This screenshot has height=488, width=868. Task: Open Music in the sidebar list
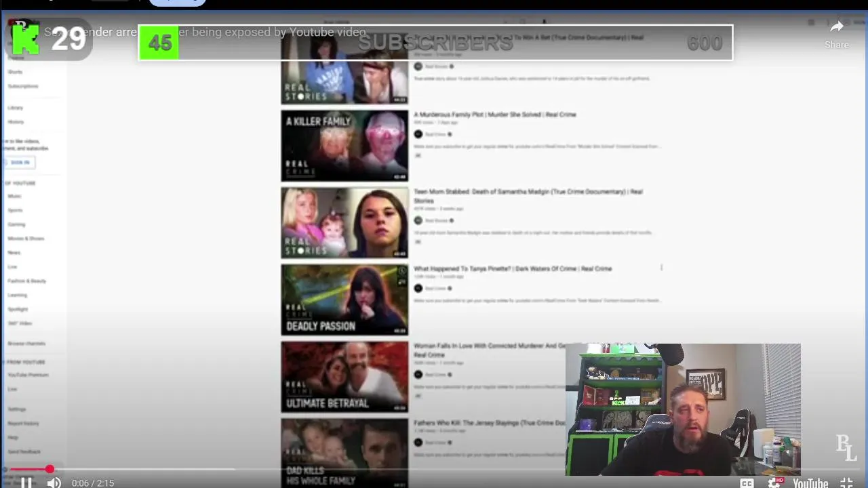[x=14, y=196]
